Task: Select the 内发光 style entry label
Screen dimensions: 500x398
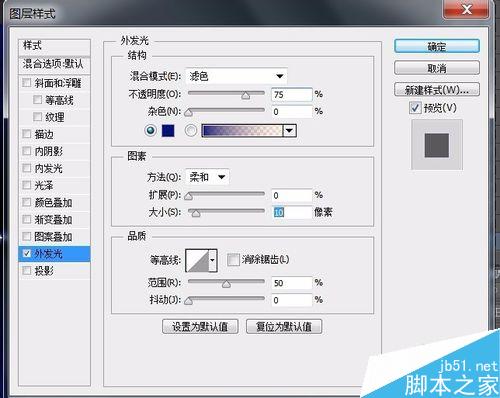Action: (48, 168)
